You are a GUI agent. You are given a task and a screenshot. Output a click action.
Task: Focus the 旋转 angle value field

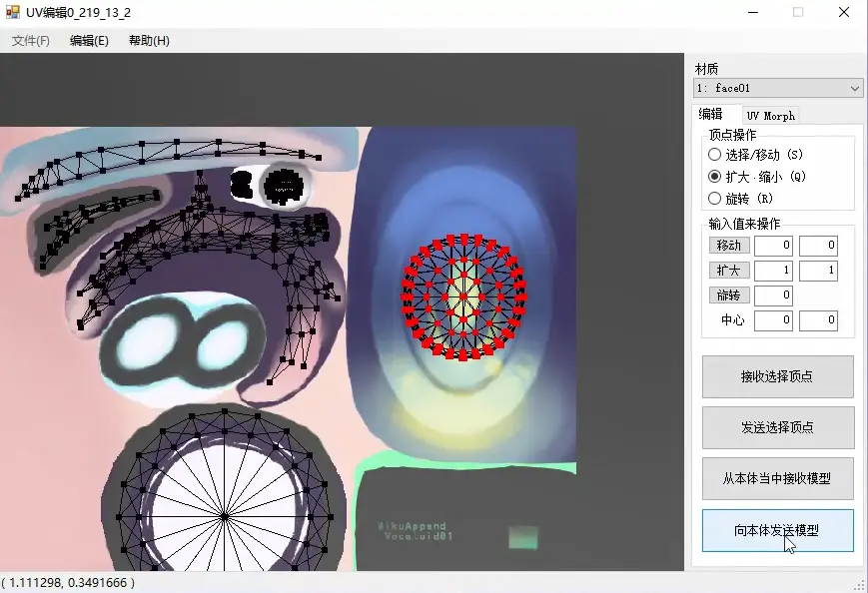coord(773,295)
